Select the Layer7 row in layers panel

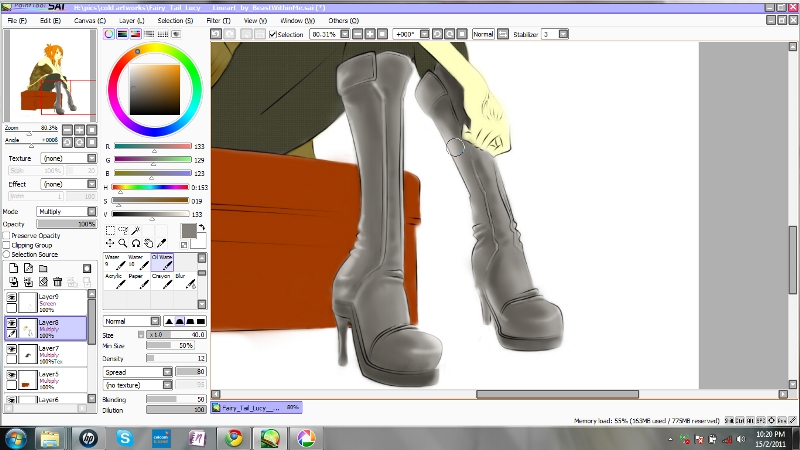[46, 355]
